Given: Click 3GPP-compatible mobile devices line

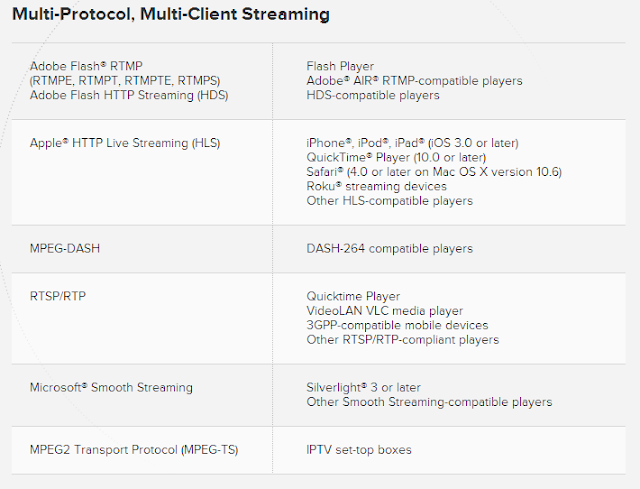Looking at the screenshot, I should click(x=397, y=325).
